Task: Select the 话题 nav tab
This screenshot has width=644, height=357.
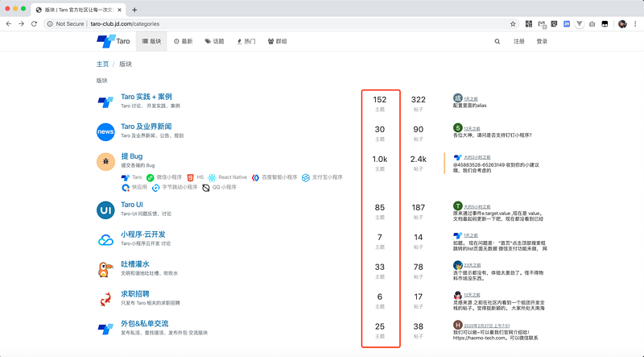Action: click(214, 41)
